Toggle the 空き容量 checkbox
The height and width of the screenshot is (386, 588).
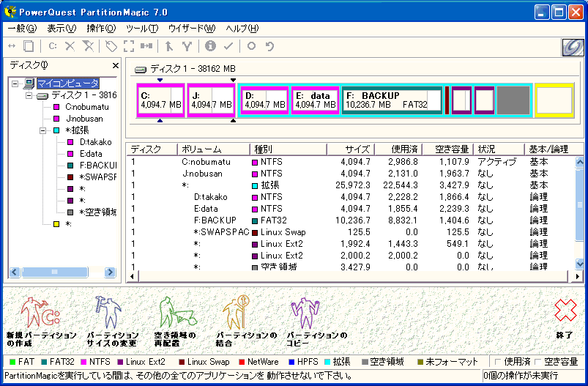coord(539,362)
